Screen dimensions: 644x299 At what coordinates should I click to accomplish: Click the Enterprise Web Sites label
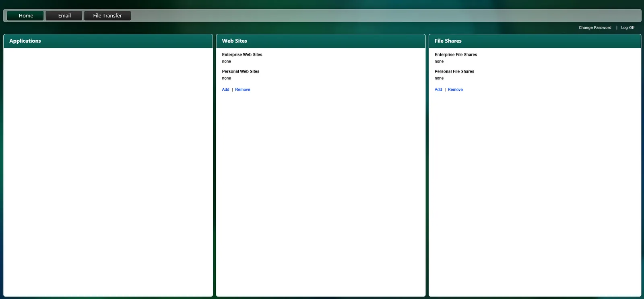(242, 55)
